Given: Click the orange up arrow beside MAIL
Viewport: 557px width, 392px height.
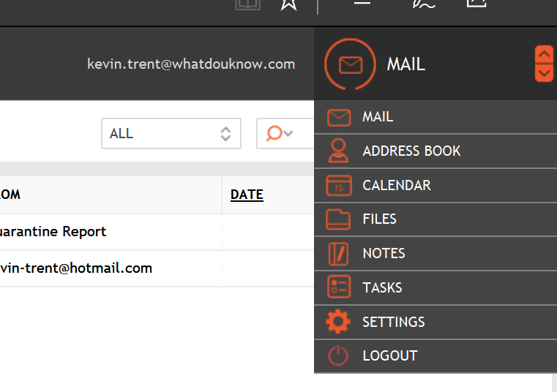Looking at the screenshot, I should coord(544,55).
